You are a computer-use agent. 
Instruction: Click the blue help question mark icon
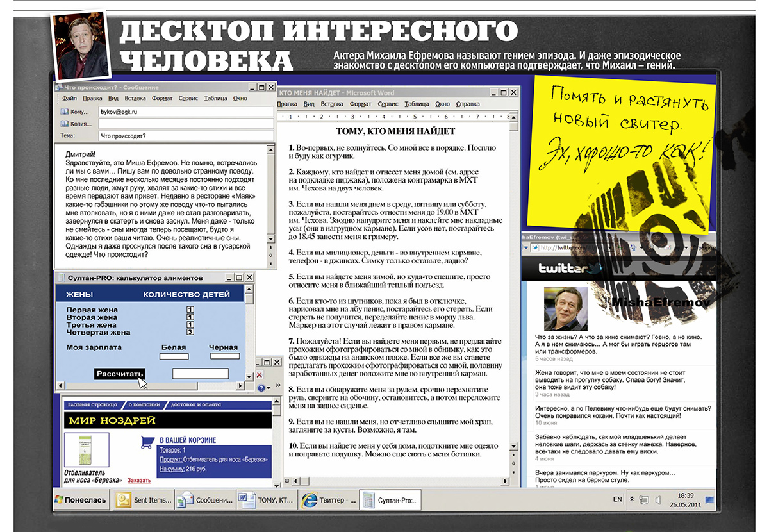pyautogui.click(x=261, y=388)
